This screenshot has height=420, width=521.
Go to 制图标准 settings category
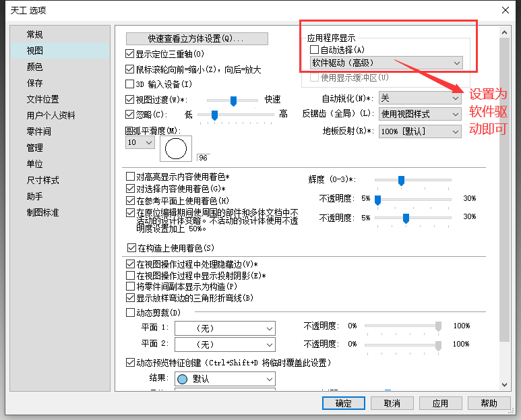click(43, 212)
